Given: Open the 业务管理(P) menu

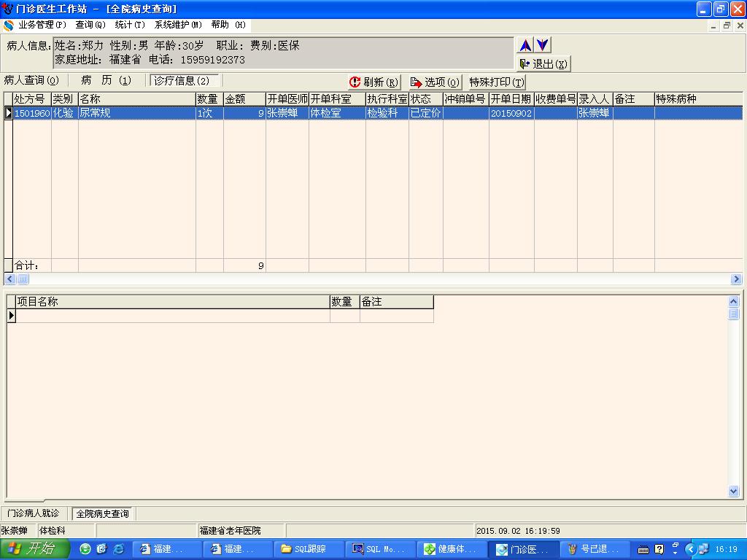Looking at the screenshot, I should [x=42, y=25].
